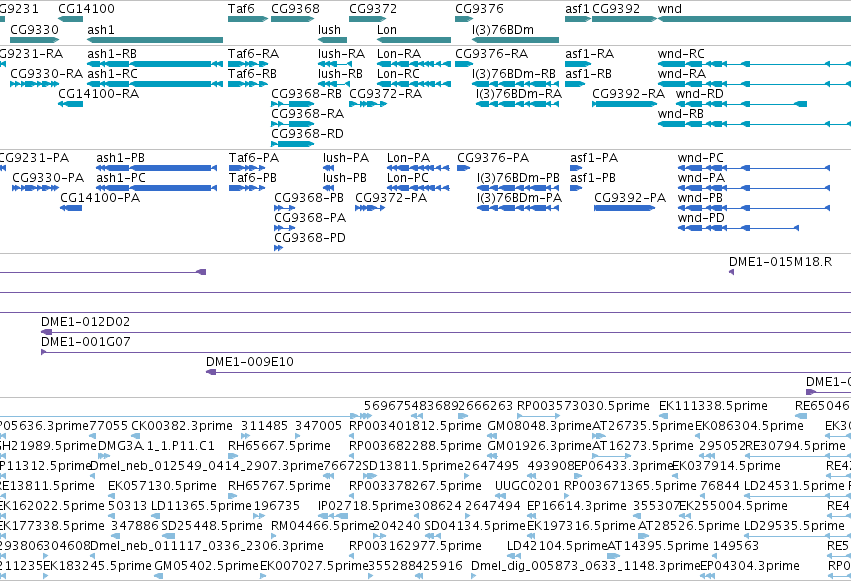Click the Taf6-RB transcript label
Image resolution: width=851 pixels, height=581 pixels.
click(x=252, y=74)
